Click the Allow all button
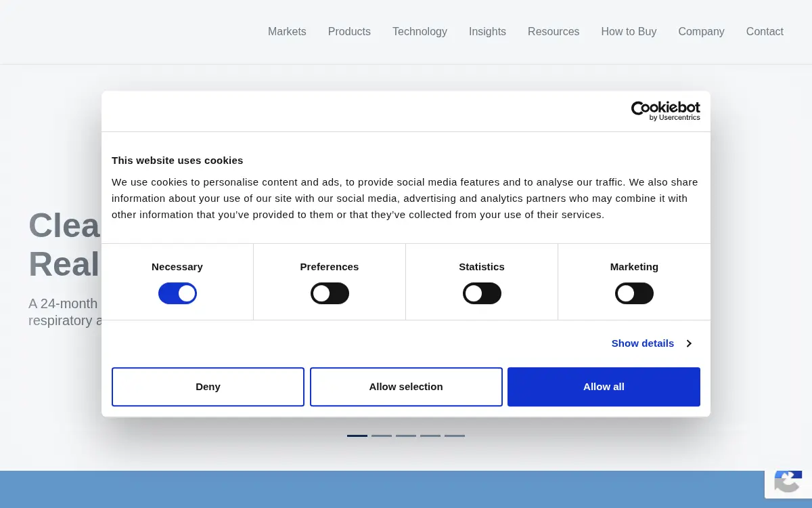The width and height of the screenshot is (812, 508). click(x=604, y=387)
